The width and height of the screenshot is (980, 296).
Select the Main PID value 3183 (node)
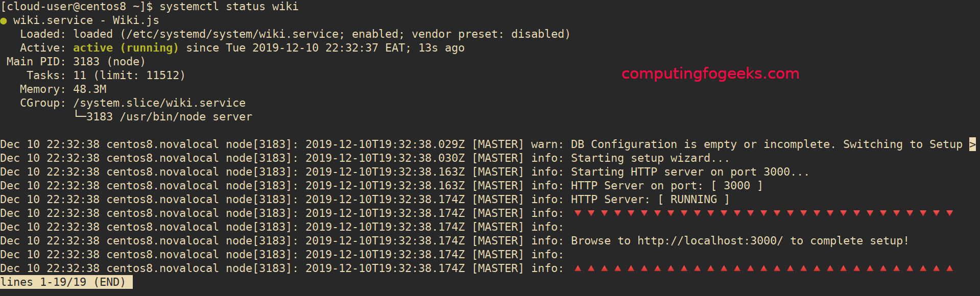109,62
